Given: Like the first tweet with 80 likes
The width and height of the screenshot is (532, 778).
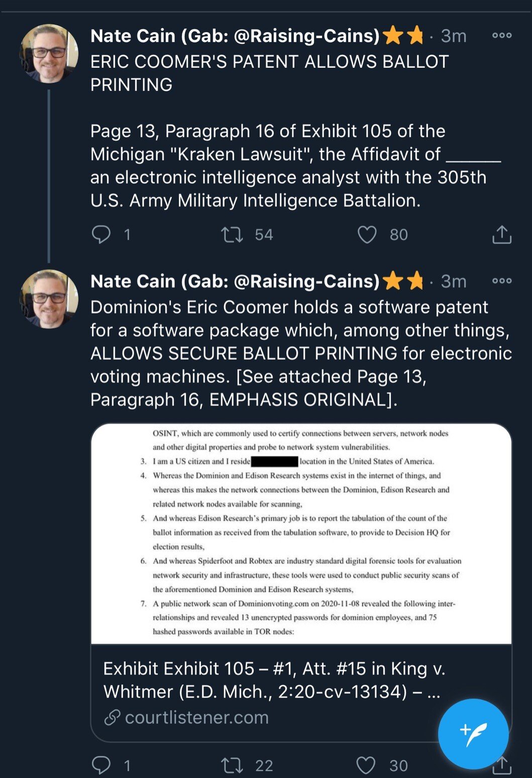Looking at the screenshot, I should pos(367,234).
